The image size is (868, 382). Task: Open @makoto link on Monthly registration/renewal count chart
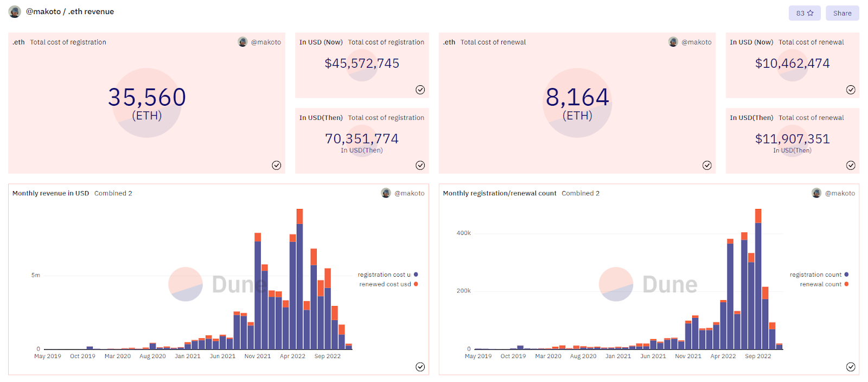840,193
